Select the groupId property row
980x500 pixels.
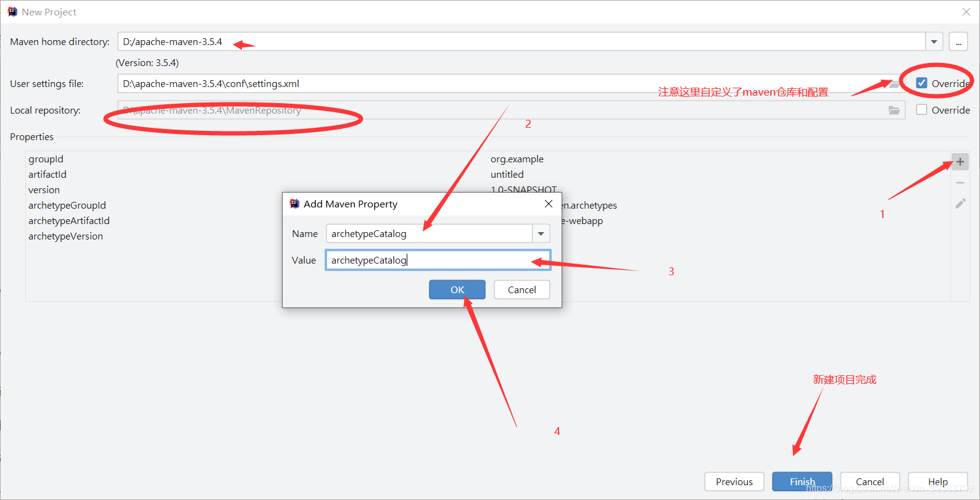pyautogui.click(x=488, y=159)
